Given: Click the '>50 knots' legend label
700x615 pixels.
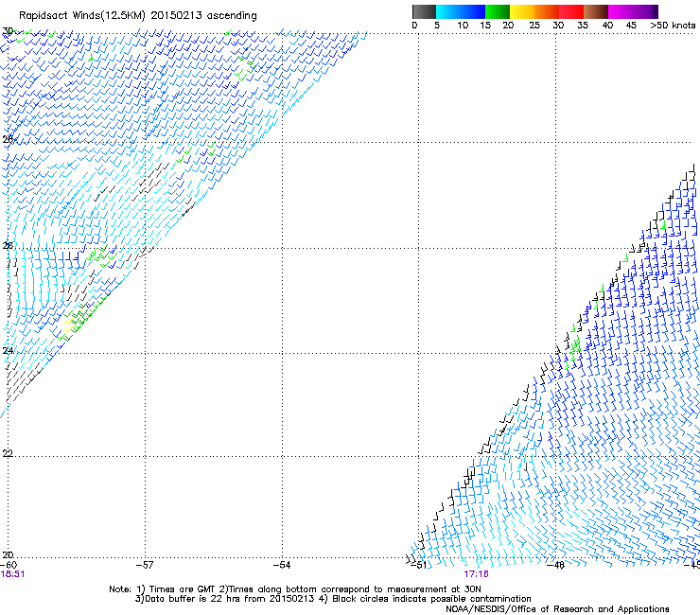Looking at the screenshot, I should click(x=673, y=25).
